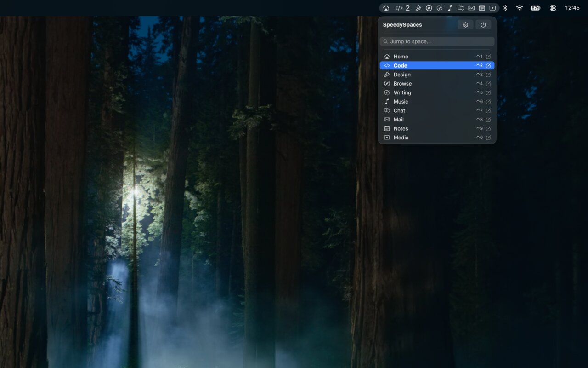Click the Music note icon in menu bar

pos(450,8)
